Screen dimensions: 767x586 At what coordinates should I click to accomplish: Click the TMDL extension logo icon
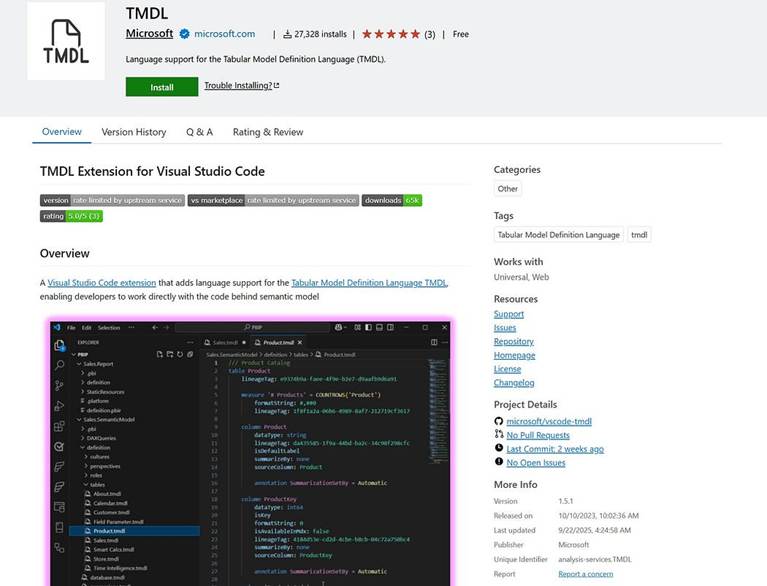point(65,41)
